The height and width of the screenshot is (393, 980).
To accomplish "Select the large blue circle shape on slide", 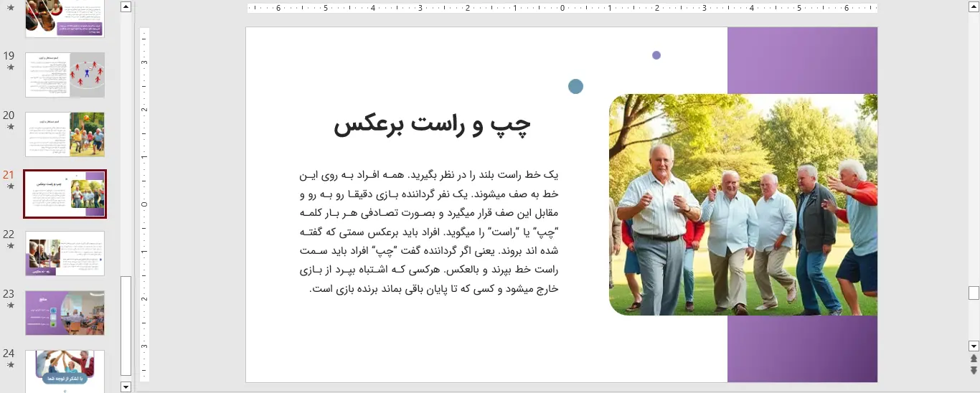I will coord(575,87).
